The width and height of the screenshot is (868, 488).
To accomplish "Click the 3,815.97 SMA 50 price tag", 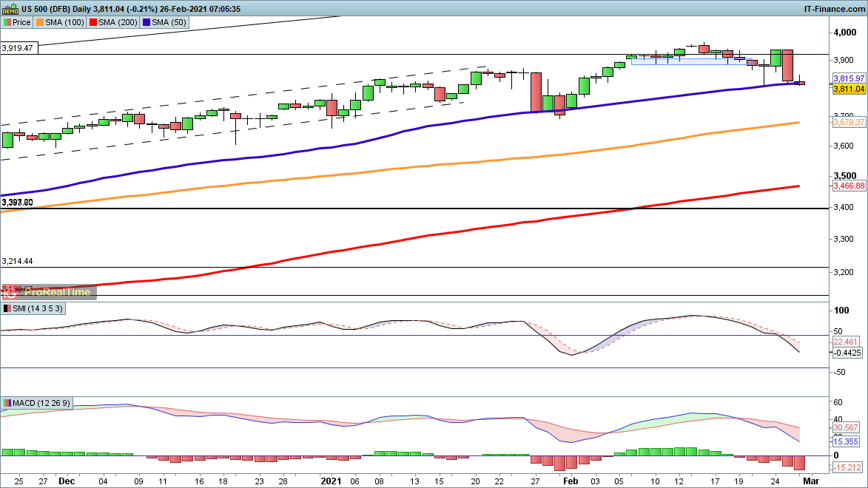I will pyautogui.click(x=849, y=78).
